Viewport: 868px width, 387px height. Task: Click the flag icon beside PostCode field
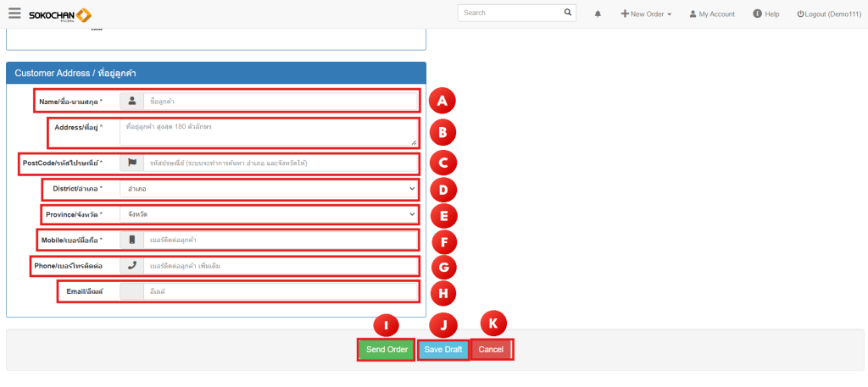(131, 162)
